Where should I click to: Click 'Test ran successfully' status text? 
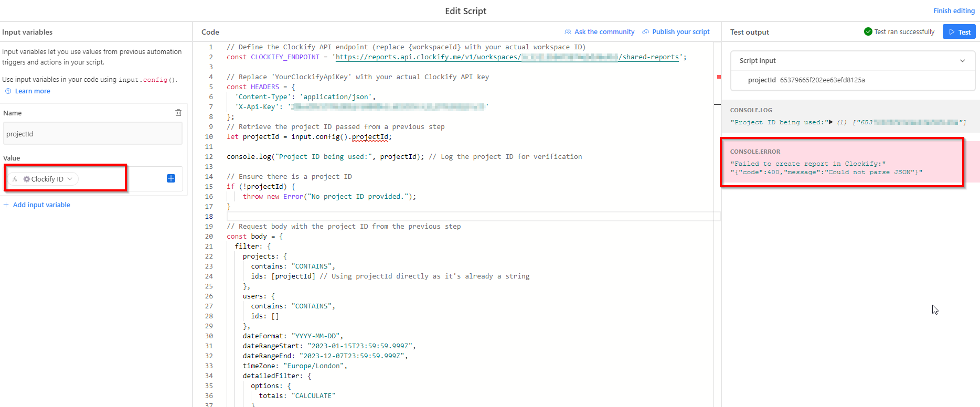pos(904,32)
